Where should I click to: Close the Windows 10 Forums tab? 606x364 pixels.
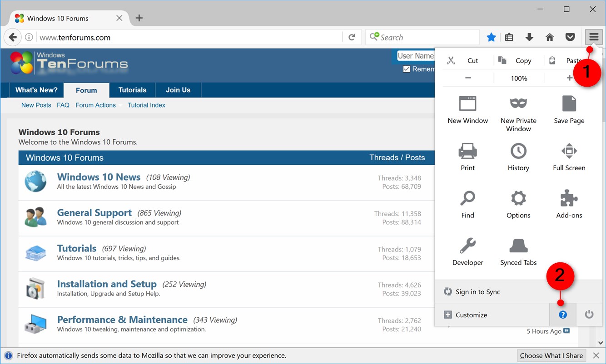119,18
